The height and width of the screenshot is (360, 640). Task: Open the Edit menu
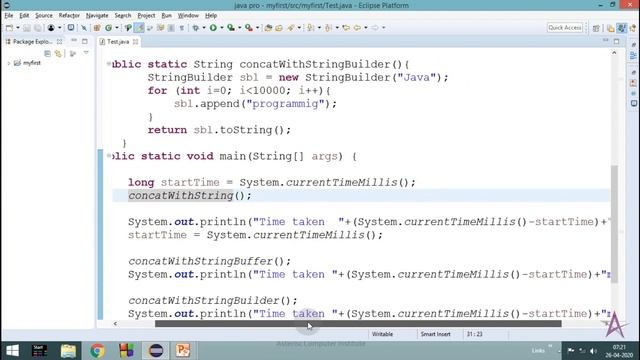pos(24,16)
